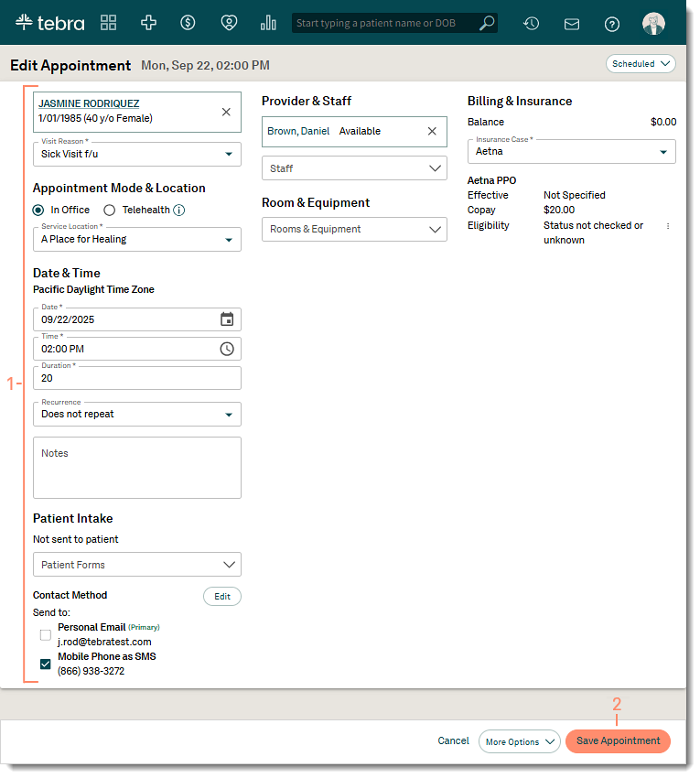Expand the Rooms & Equipment dropdown
700x778 pixels.
coord(354,229)
